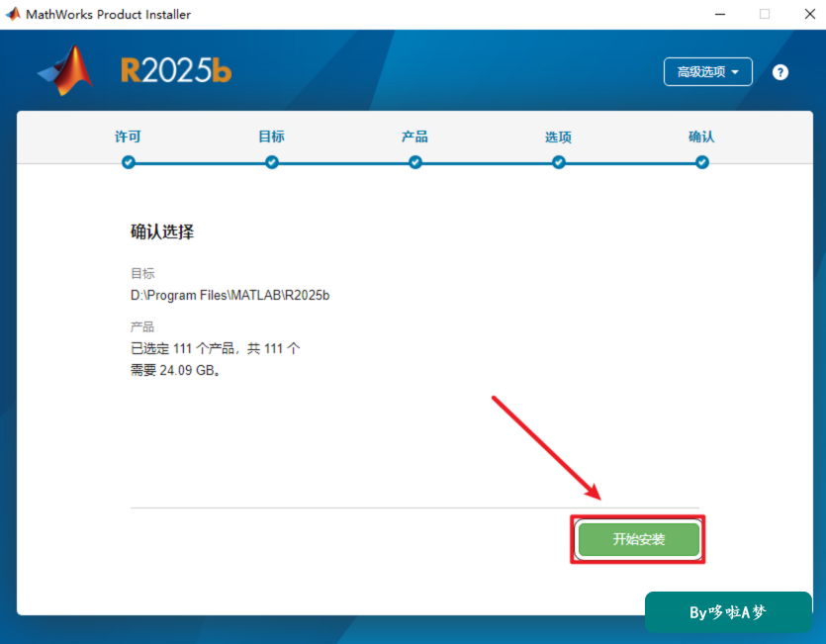The height and width of the screenshot is (644, 826).
Task: Switch to the 产品 step tab
Action: pyautogui.click(x=414, y=138)
